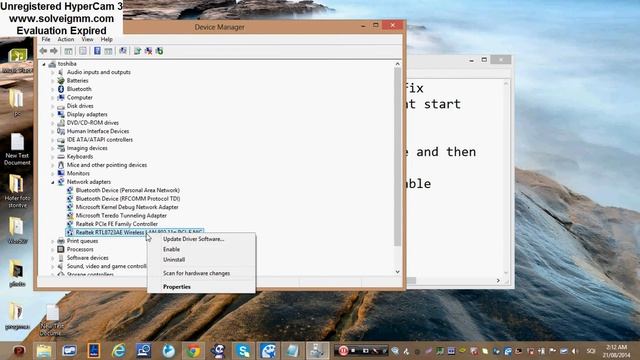
Task: Open Google Chrome from the taskbar
Action: pos(193,351)
